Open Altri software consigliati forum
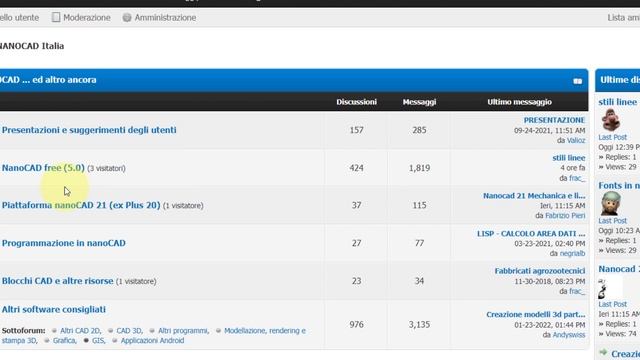Viewport: 640px width, 360px height. pyautogui.click(x=53, y=309)
